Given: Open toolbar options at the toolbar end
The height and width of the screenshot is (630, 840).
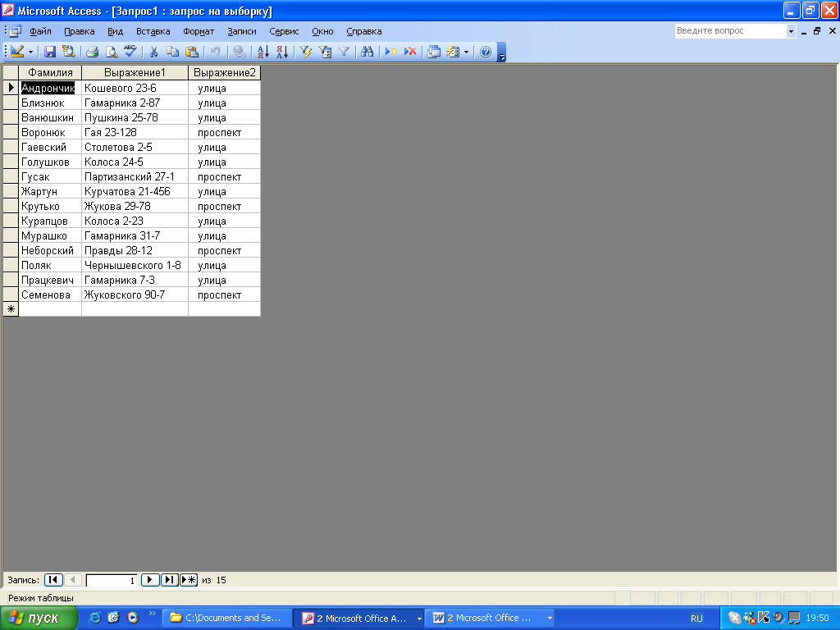Looking at the screenshot, I should [x=502, y=52].
